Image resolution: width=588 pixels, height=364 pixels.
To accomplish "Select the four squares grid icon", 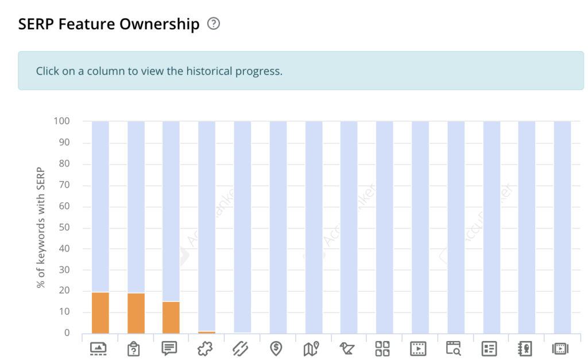I will pyautogui.click(x=382, y=349).
